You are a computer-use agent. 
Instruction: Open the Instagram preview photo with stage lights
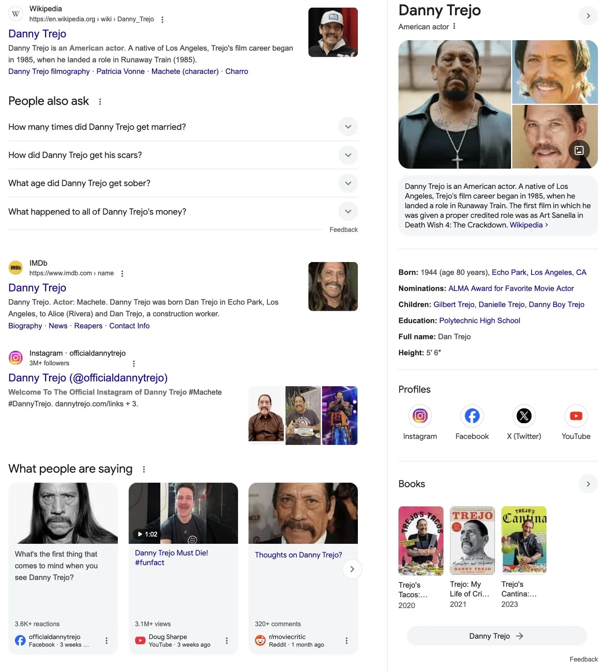click(340, 416)
